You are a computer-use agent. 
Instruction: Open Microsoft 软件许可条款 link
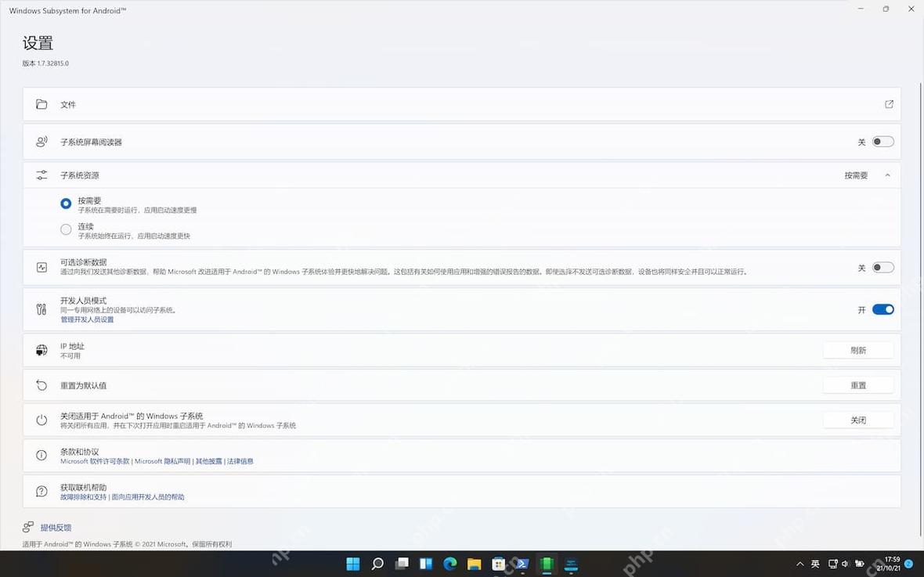pyautogui.click(x=95, y=461)
